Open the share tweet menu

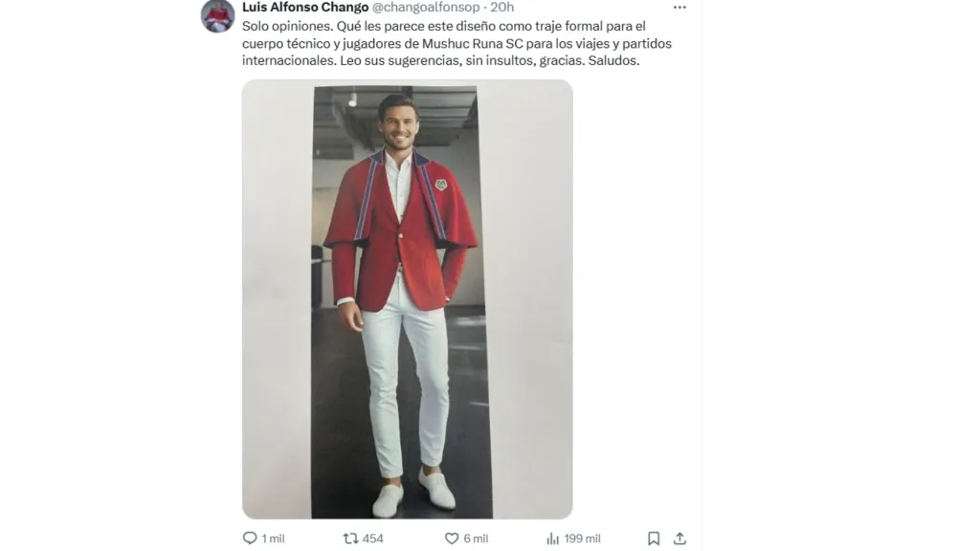(x=679, y=539)
